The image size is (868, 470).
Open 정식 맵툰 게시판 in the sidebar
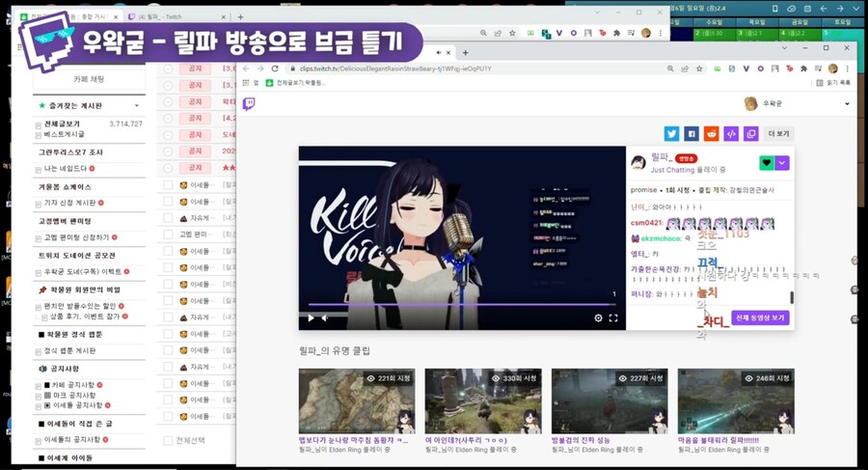(x=69, y=351)
